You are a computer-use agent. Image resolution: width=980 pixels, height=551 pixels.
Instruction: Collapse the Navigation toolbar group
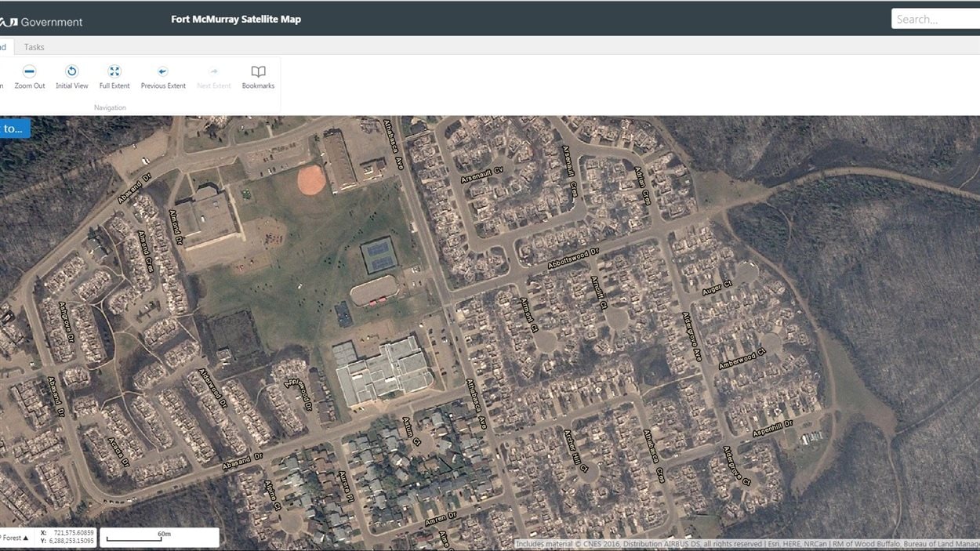tap(110, 107)
